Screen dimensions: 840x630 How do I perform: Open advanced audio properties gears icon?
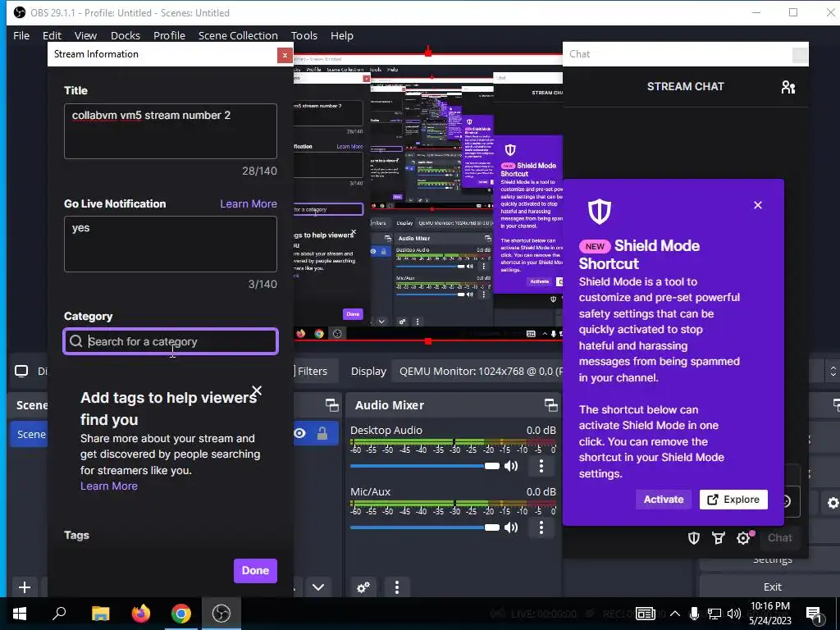(x=363, y=587)
